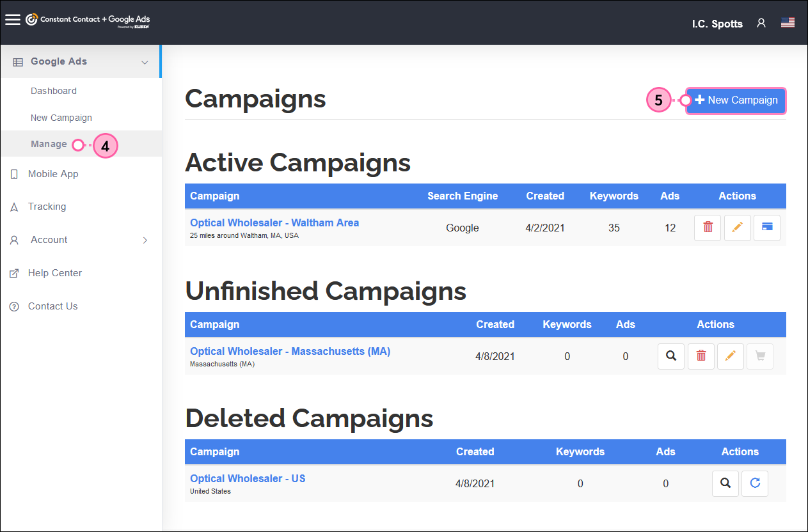Click the Created header in Active Campaigns

tap(545, 196)
